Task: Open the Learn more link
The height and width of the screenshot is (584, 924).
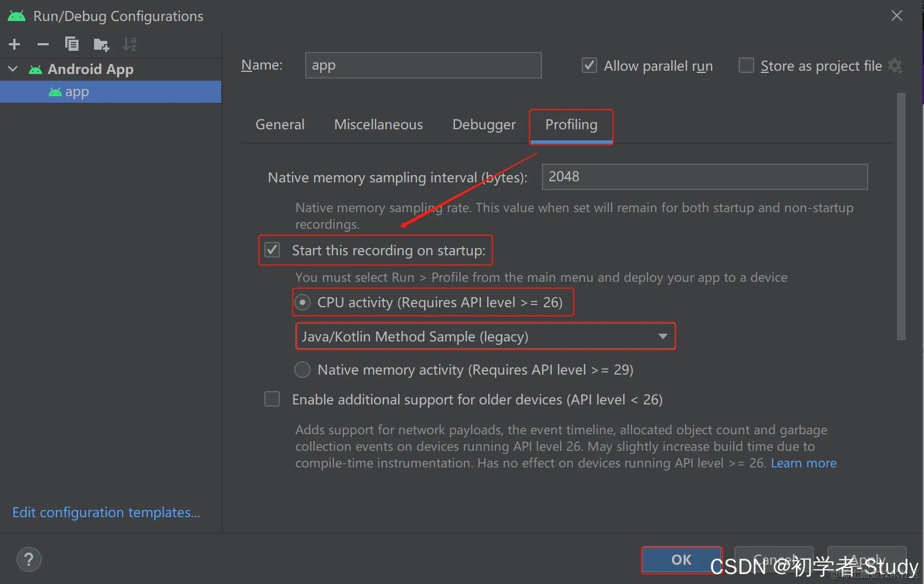Action: click(x=803, y=463)
